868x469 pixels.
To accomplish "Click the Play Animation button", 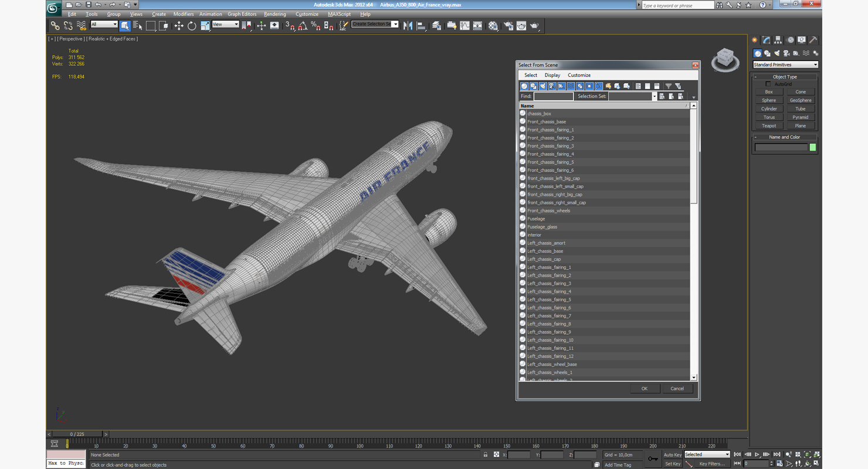I will tap(757, 454).
